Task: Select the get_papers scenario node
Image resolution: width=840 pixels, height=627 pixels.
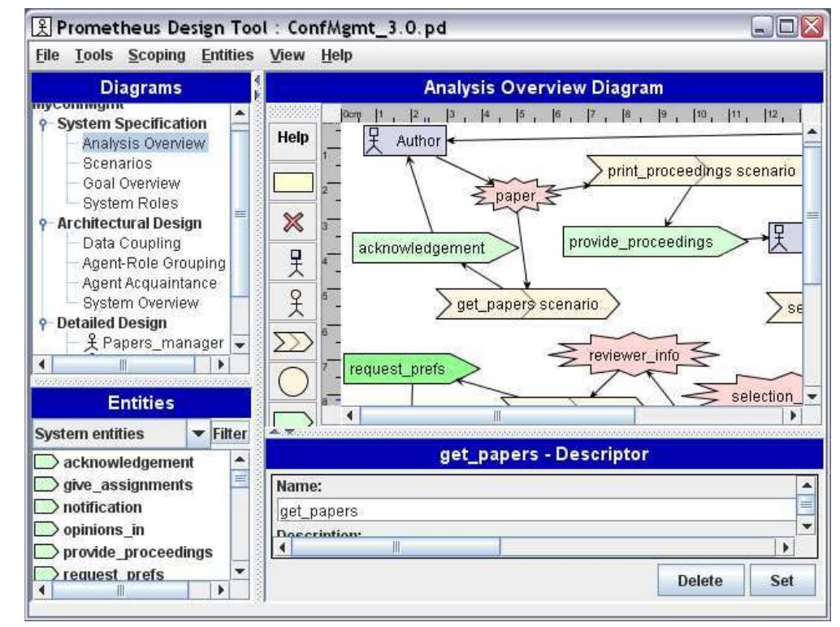Action: pos(528,304)
